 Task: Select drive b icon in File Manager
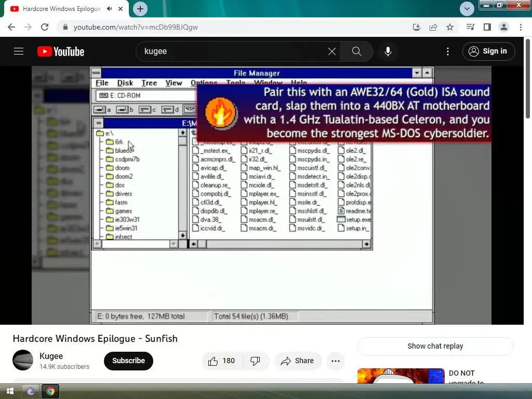pyautogui.click(x=125, y=110)
